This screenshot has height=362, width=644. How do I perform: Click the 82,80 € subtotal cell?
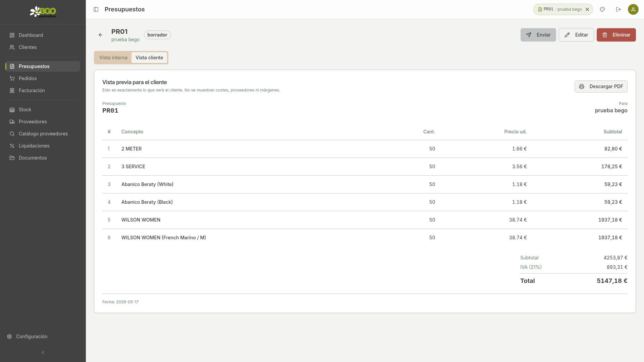pos(613,149)
